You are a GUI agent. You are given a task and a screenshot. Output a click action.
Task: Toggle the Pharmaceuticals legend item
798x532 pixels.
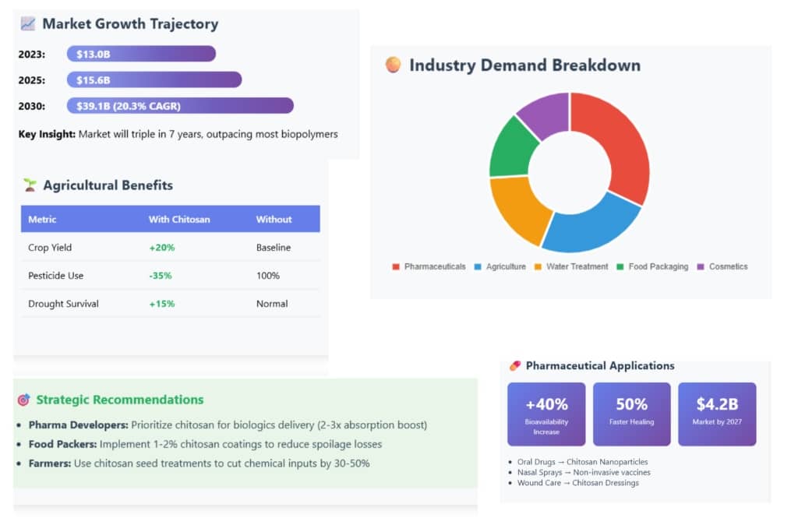tap(429, 266)
